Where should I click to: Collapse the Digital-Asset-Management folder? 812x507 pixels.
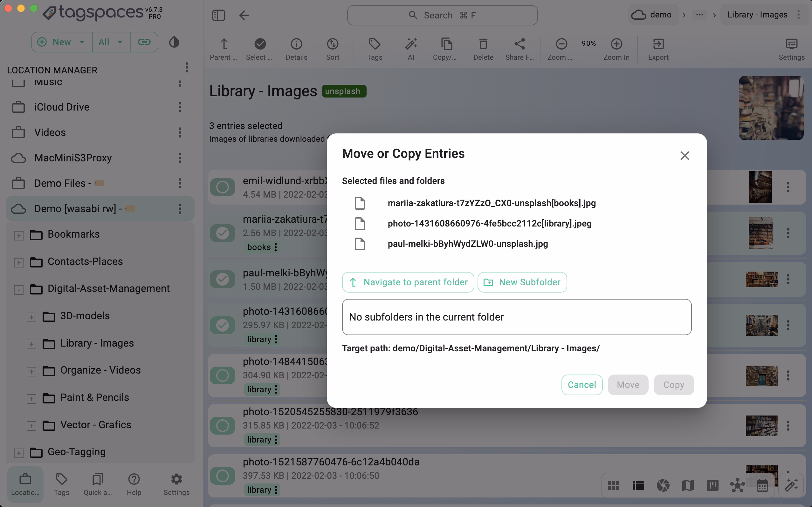tap(19, 290)
